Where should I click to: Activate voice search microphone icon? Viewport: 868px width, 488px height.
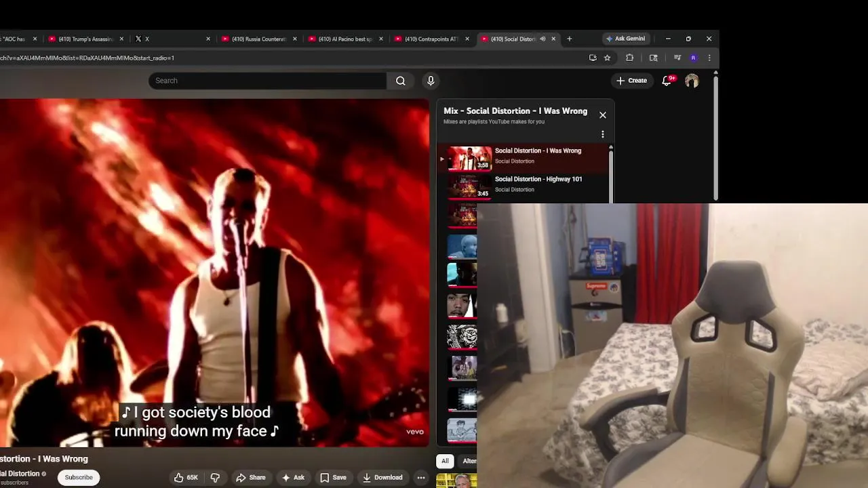[431, 81]
